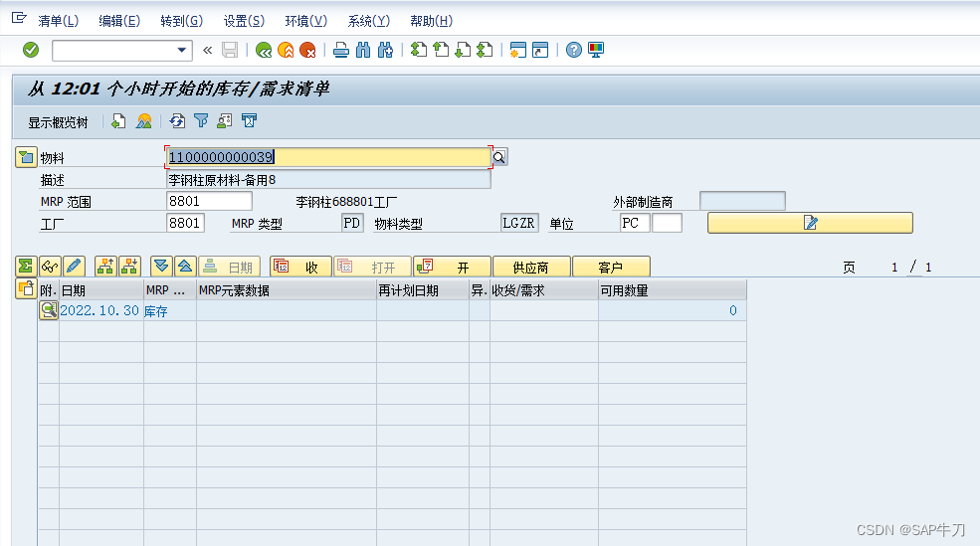Click the 可用数量 column header
The height and width of the screenshot is (546, 980).
coord(672,290)
